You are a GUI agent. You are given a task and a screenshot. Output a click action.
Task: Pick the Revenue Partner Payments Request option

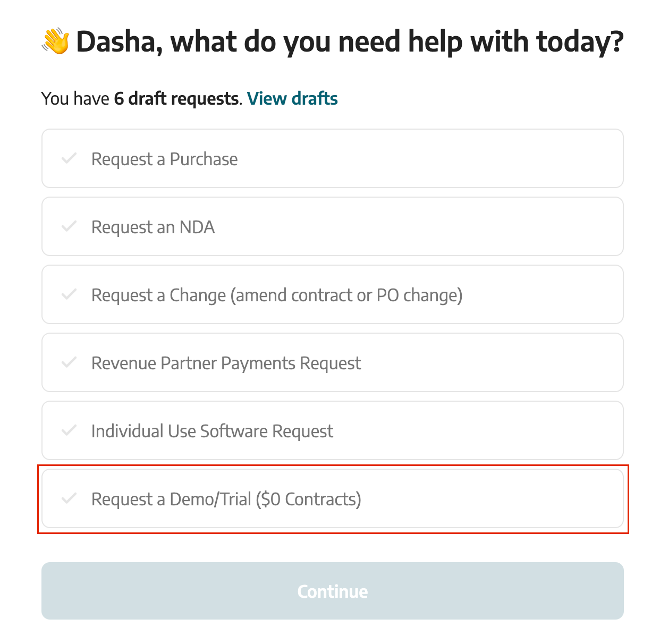pyautogui.click(x=332, y=362)
